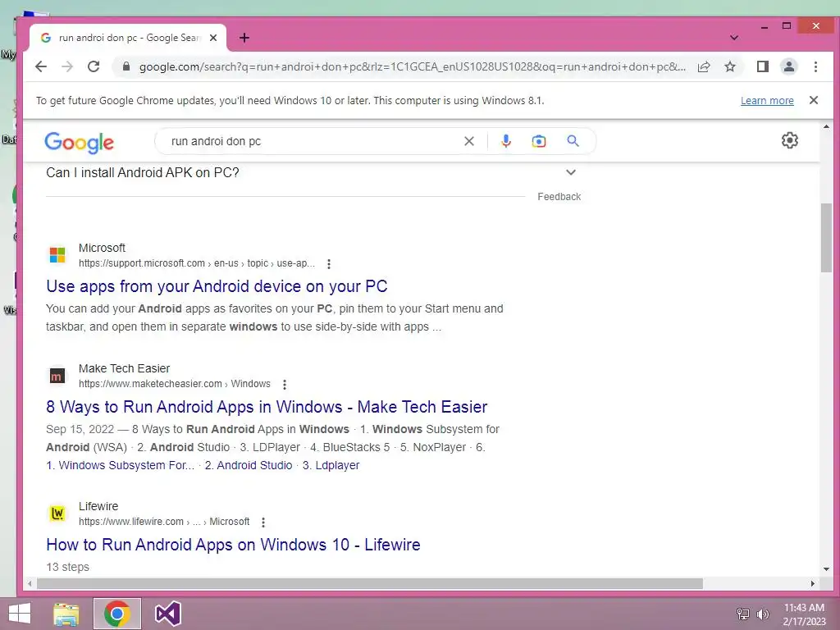840x630 pixels.
Task: Open "How to Run Android Apps on Windows 10"
Action: [x=233, y=545]
